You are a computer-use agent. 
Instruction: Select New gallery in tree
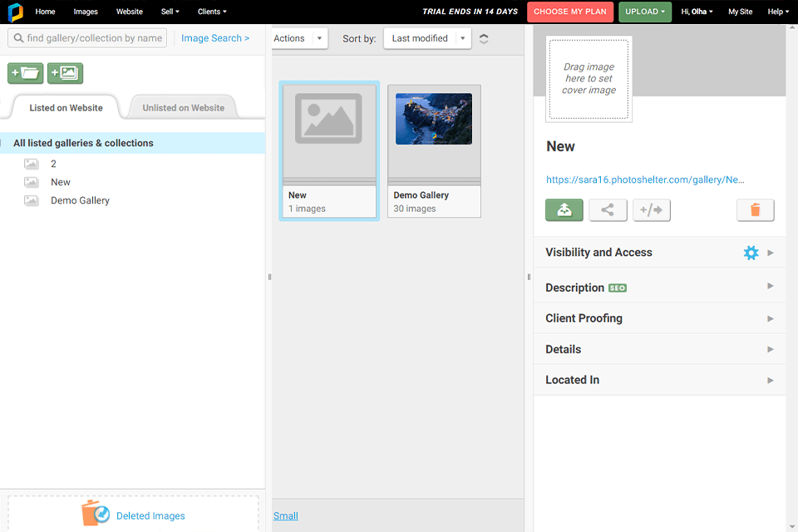61,182
